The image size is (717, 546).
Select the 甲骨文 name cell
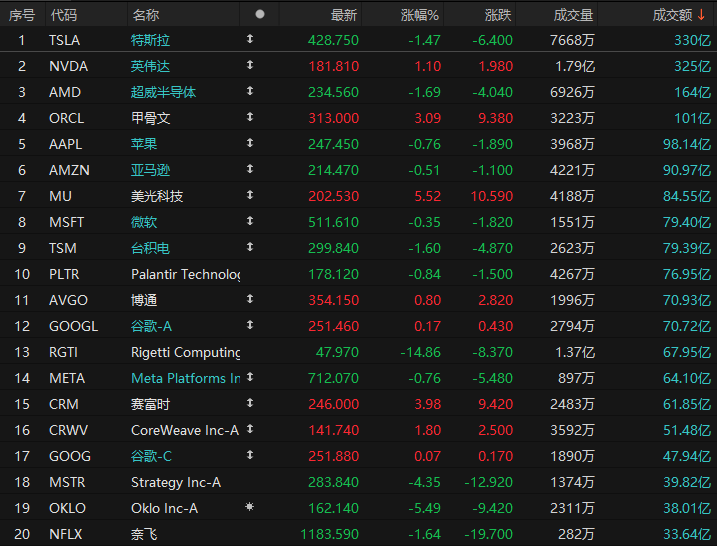(150, 118)
